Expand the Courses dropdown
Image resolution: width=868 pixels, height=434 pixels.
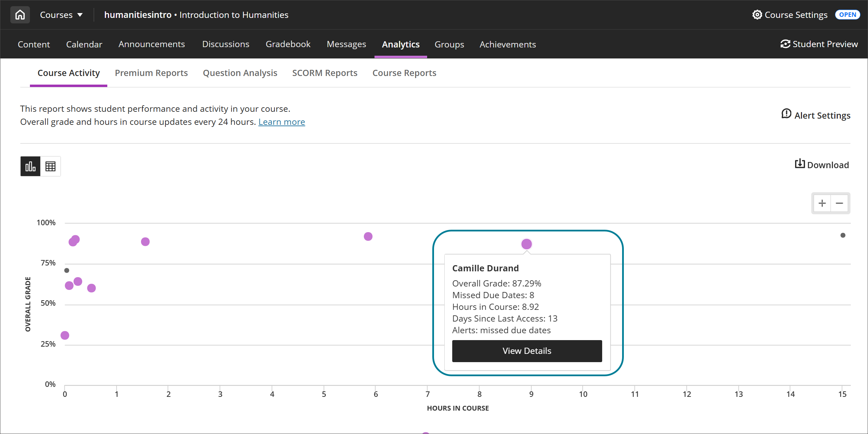pos(61,14)
